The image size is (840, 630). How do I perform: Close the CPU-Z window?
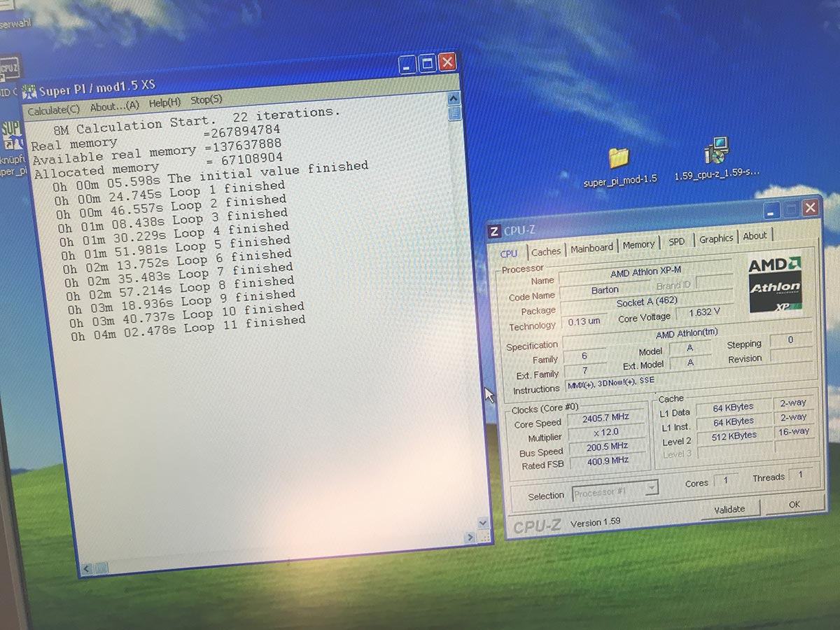coord(810,208)
